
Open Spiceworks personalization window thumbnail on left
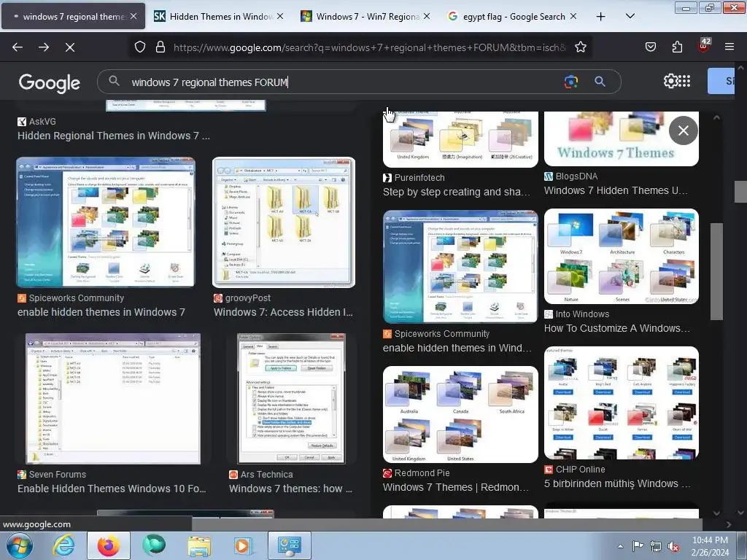pyautogui.click(x=106, y=222)
